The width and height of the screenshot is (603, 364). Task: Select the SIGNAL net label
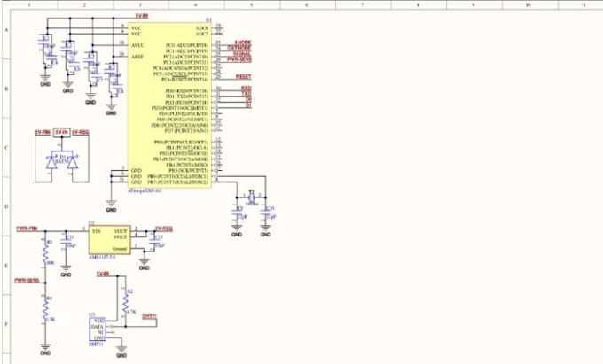click(x=241, y=54)
